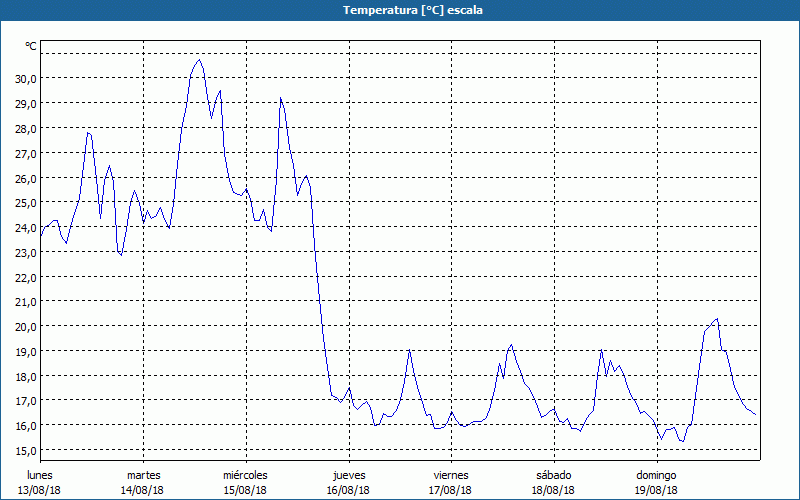The width and height of the screenshot is (800, 500).
Task: Click the 'jueves' day label
Action: [349, 476]
